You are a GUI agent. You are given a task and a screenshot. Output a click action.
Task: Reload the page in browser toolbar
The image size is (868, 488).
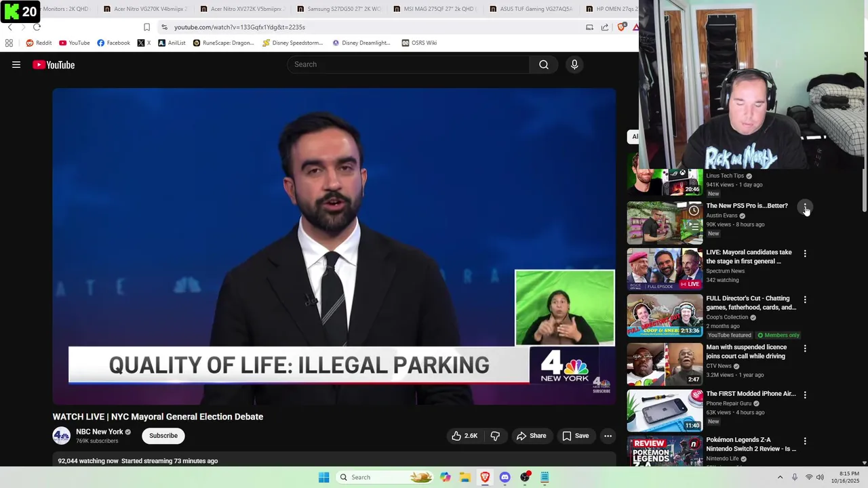tap(37, 27)
